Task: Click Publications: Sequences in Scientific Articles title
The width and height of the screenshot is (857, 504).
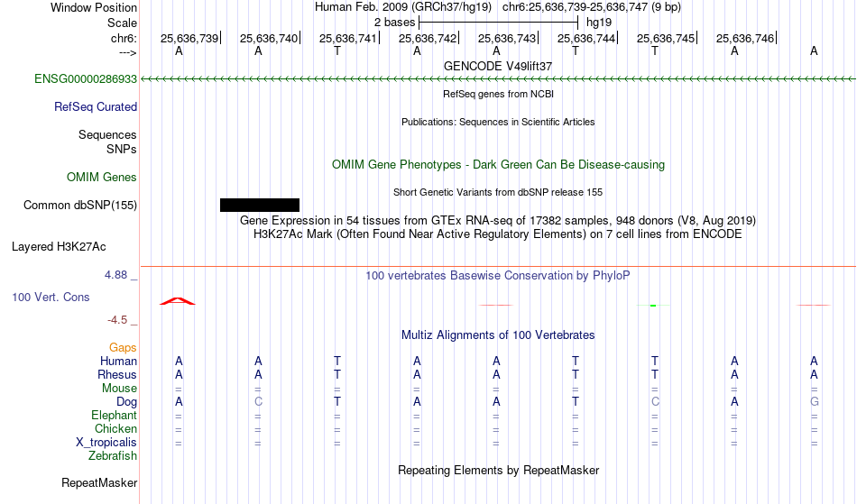Action: pyautogui.click(x=498, y=122)
